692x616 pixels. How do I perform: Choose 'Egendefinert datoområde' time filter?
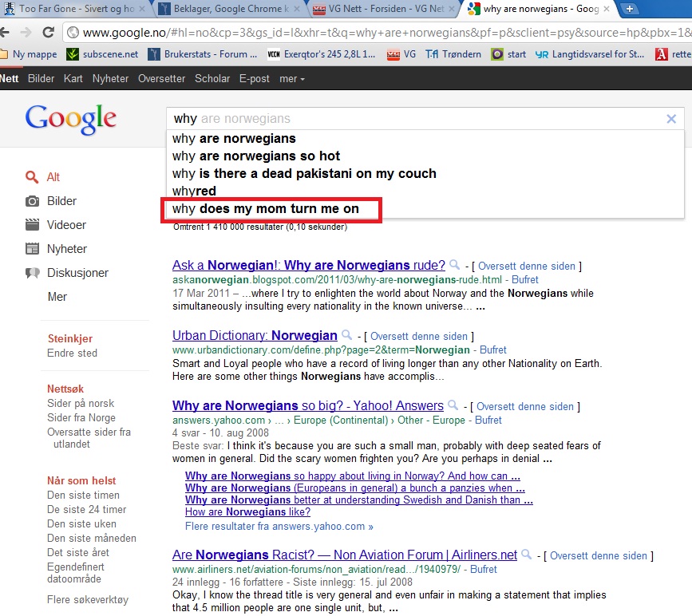(76, 573)
